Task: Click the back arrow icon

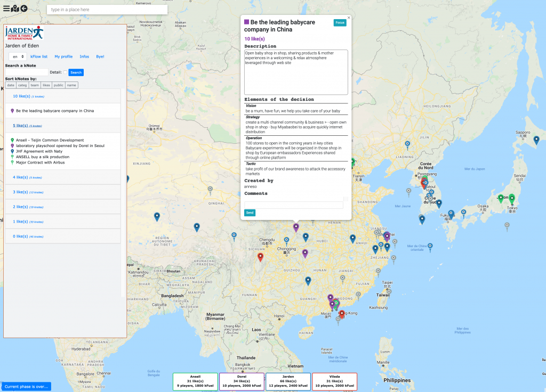Action: [23, 9]
